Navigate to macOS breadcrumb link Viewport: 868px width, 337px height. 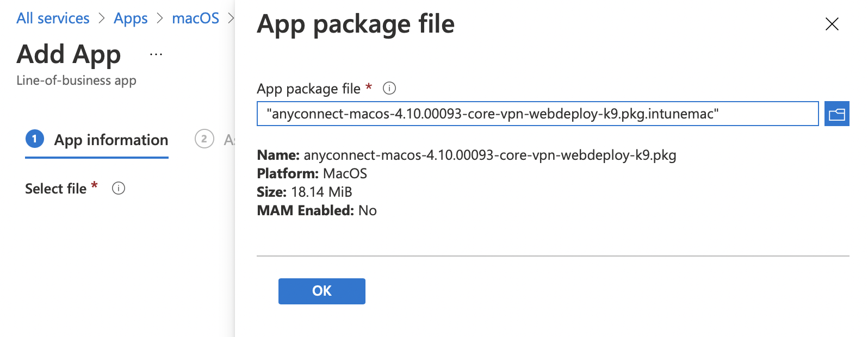(x=196, y=18)
